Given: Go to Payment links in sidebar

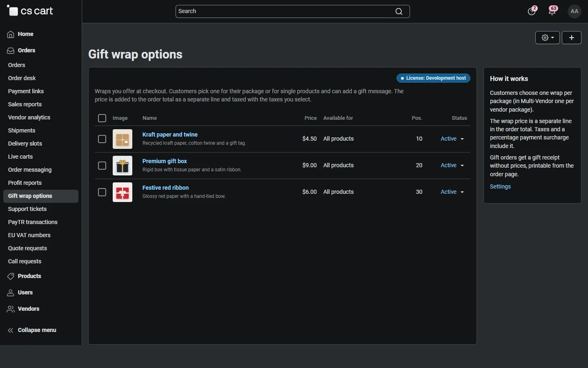Looking at the screenshot, I should click(26, 91).
